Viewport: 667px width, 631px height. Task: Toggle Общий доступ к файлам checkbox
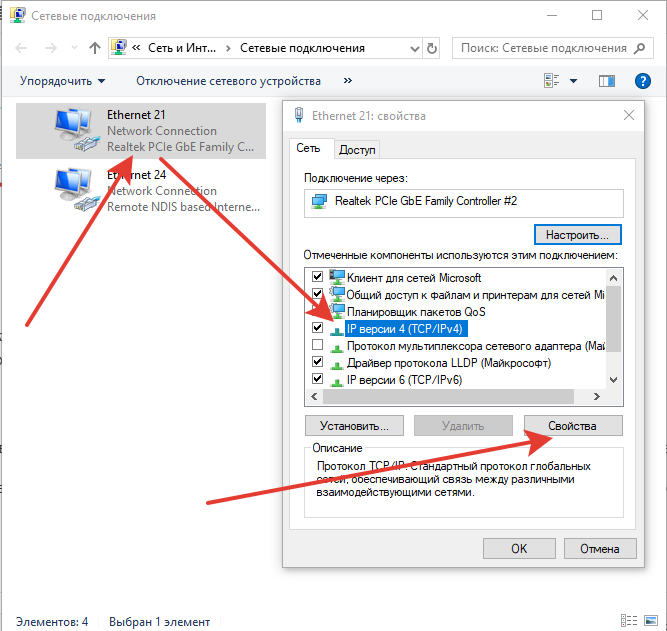pos(317,294)
